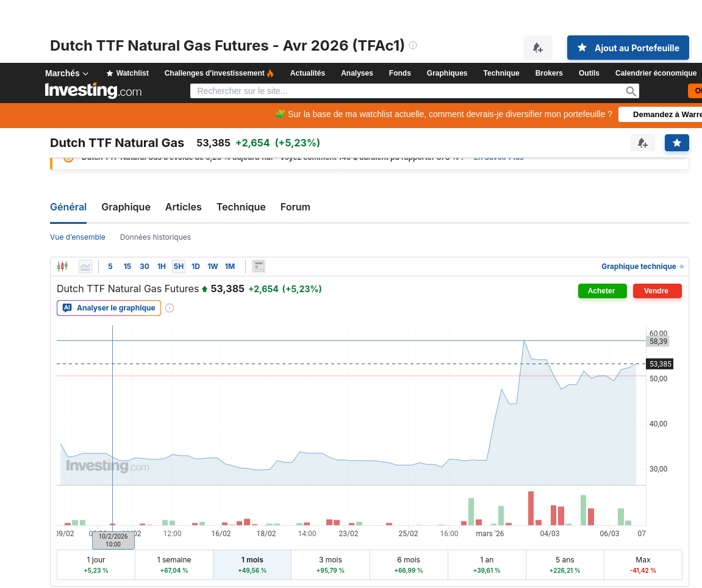This screenshot has width=702, height=588.
Task: Set chart interval to 15 minutes
Action: (x=127, y=267)
